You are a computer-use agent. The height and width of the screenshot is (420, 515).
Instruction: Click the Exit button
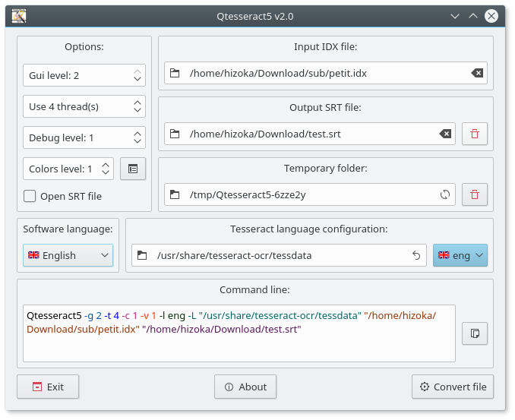(48, 387)
